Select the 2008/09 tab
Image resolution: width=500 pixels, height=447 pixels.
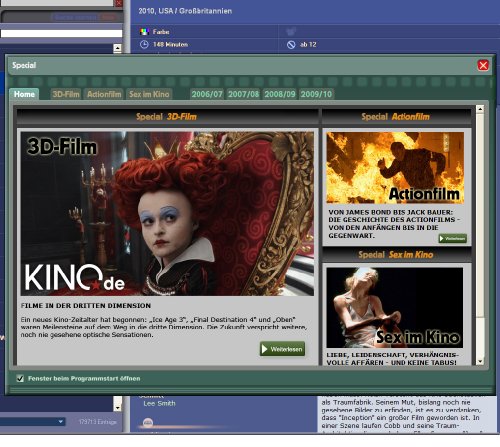280,94
